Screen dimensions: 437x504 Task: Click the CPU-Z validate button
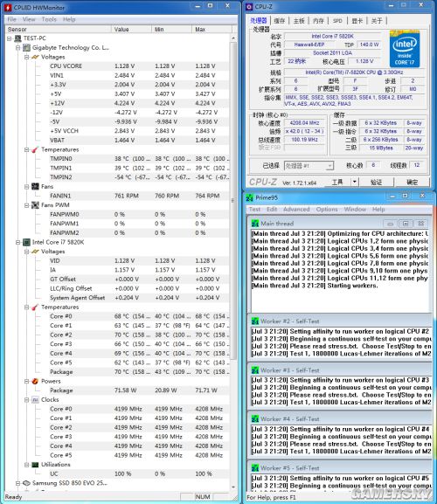click(x=376, y=183)
